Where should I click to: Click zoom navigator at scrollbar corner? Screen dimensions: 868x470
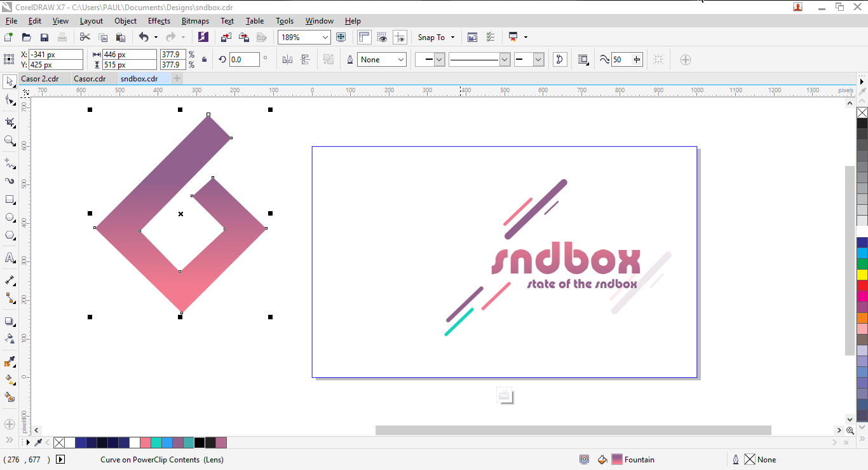click(850, 431)
